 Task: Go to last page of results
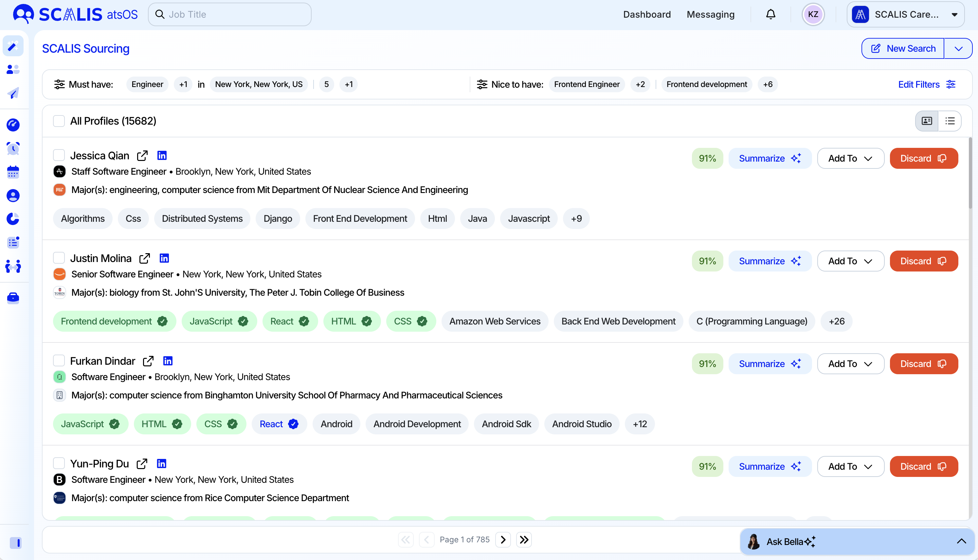pos(524,540)
